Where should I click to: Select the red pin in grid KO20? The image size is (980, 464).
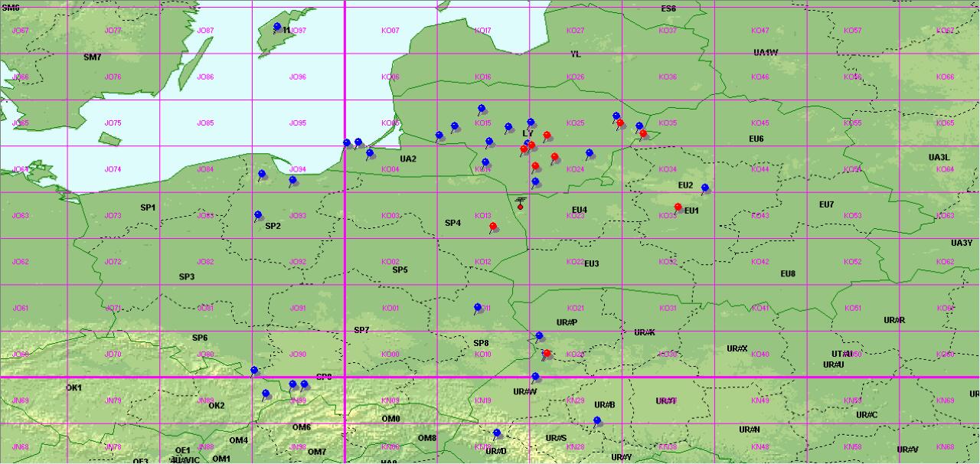click(547, 354)
